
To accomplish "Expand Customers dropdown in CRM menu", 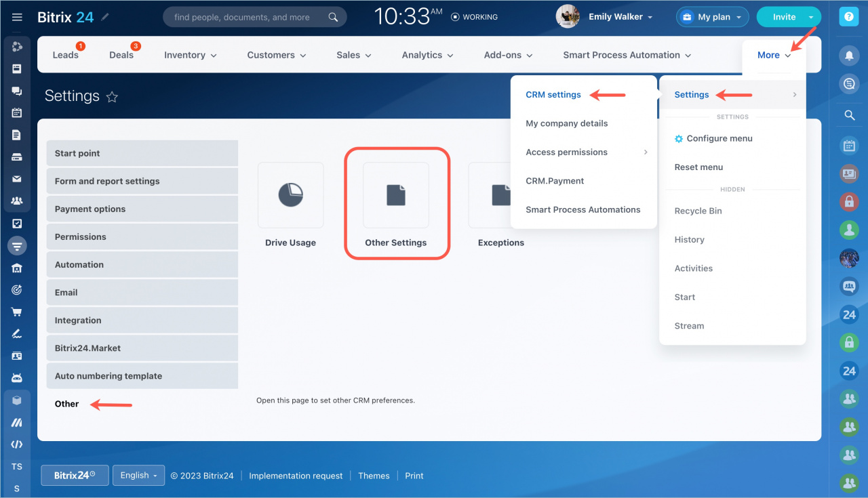I will click(277, 55).
